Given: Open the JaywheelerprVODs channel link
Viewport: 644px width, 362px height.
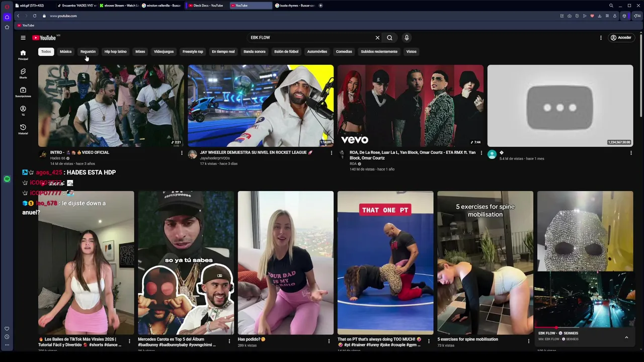Looking at the screenshot, I should pyautogui.click(x=215, y=158).
